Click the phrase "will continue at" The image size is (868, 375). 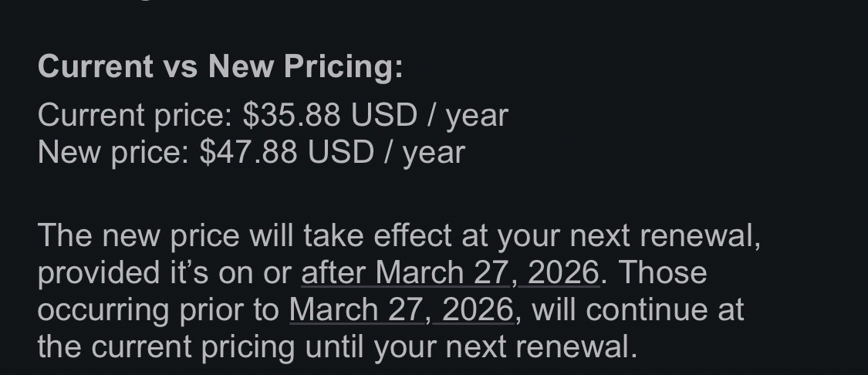tap(638, 309)
